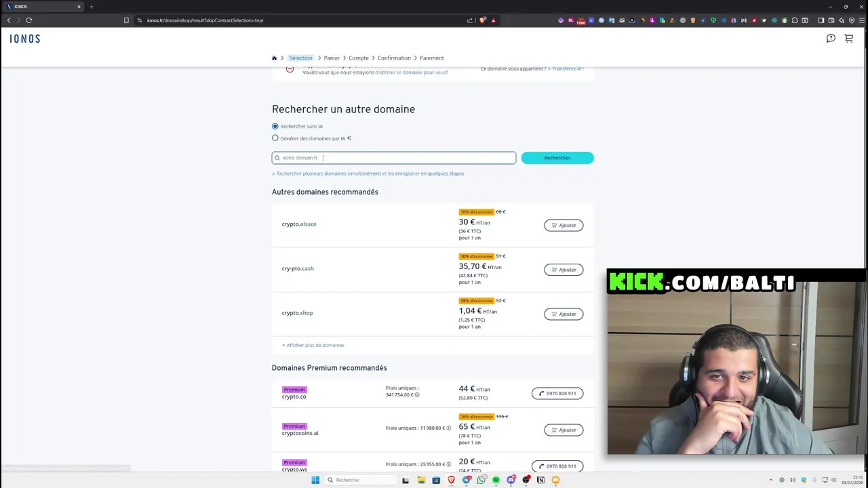Share the page using the share icon
The height and width of the screenshot is (488, 868).
click(x=469, y=20)
